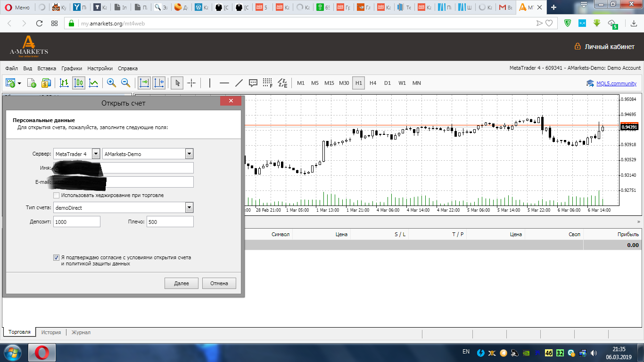This screenshot has width=644, height=362.
Task: Enable hedging checkbox in account dialog
Action: (x=57, y=195)
